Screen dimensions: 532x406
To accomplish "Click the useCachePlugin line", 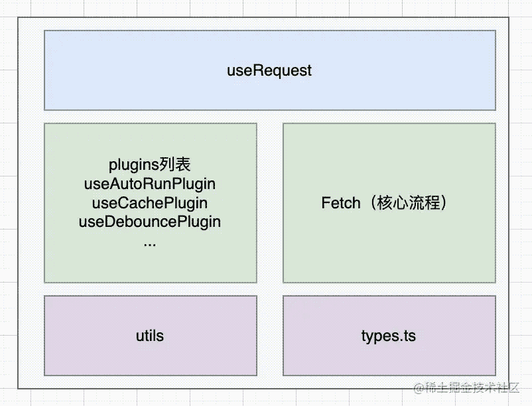I will pyautogui.click(x=150, y=202).
